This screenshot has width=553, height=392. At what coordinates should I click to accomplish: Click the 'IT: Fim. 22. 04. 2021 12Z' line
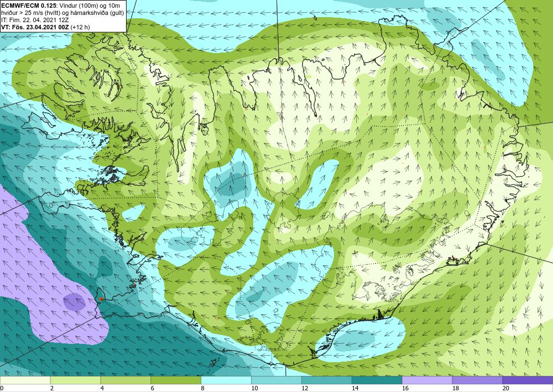(35, 20)
